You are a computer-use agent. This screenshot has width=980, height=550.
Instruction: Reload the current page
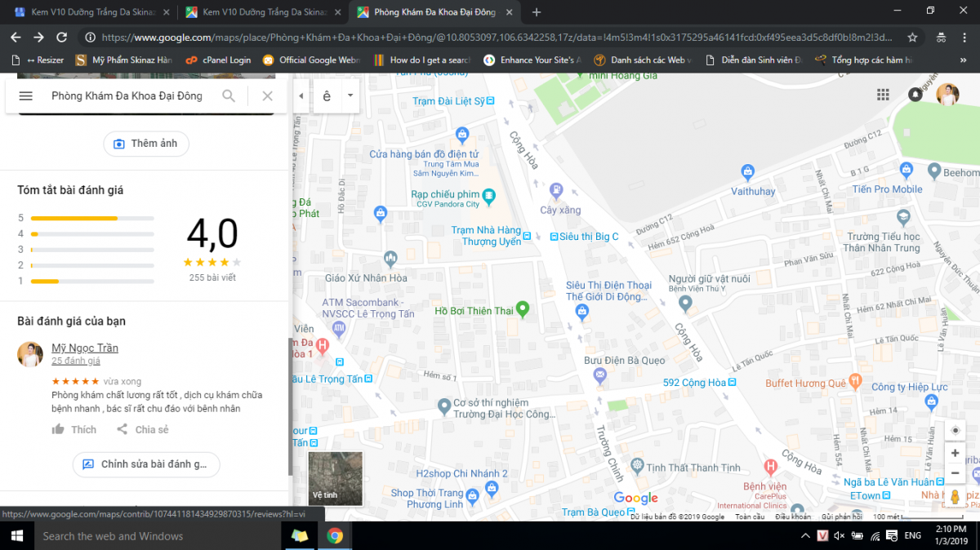point(62,38)
